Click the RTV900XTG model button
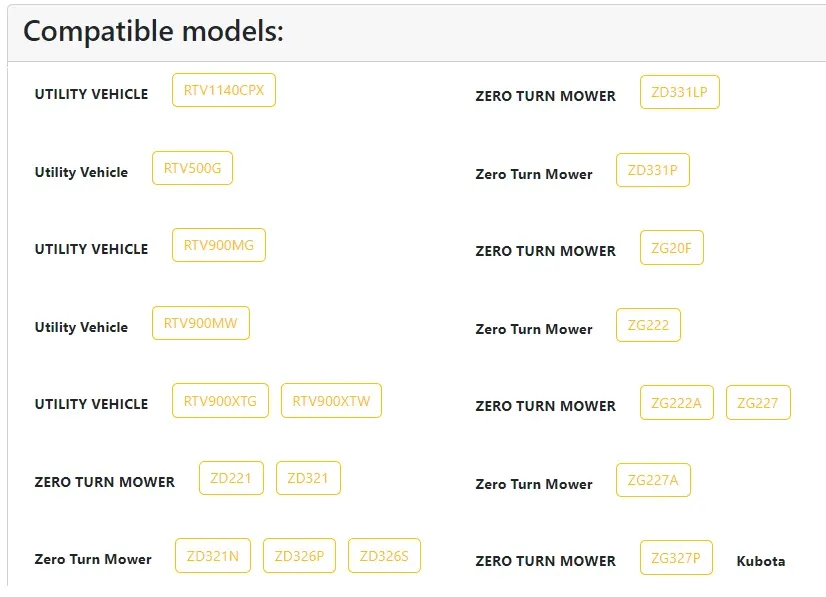The image size is (826, 597). coord(220,401)
